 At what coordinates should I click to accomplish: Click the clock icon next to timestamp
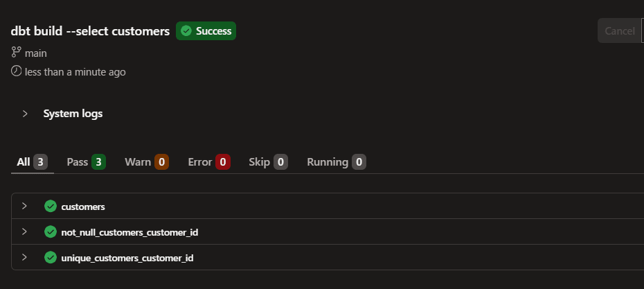click(16, 71)
